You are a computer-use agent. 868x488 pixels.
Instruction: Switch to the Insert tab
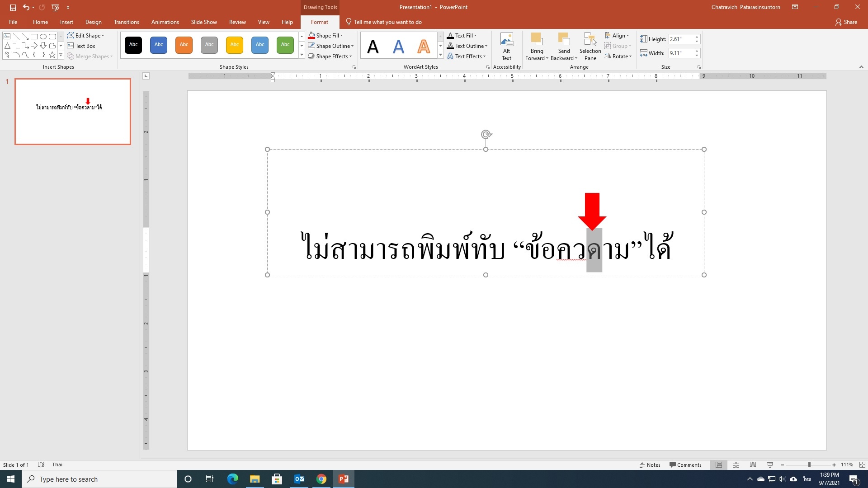(x=66, y=22)
